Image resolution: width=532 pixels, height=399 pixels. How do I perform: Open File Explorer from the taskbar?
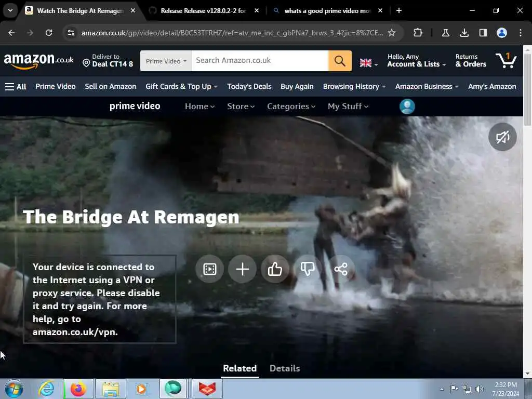click(111, 389)
